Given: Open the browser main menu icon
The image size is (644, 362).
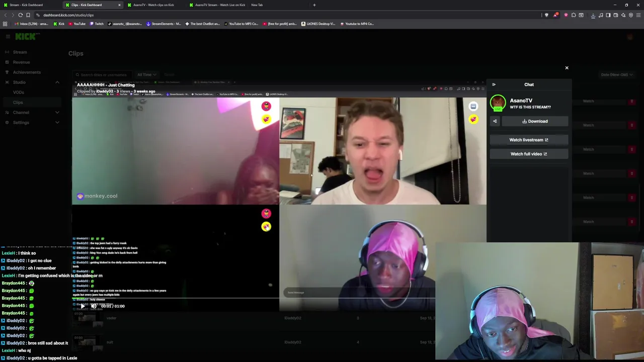Looking at the screenshot, I should coord(639,15).
